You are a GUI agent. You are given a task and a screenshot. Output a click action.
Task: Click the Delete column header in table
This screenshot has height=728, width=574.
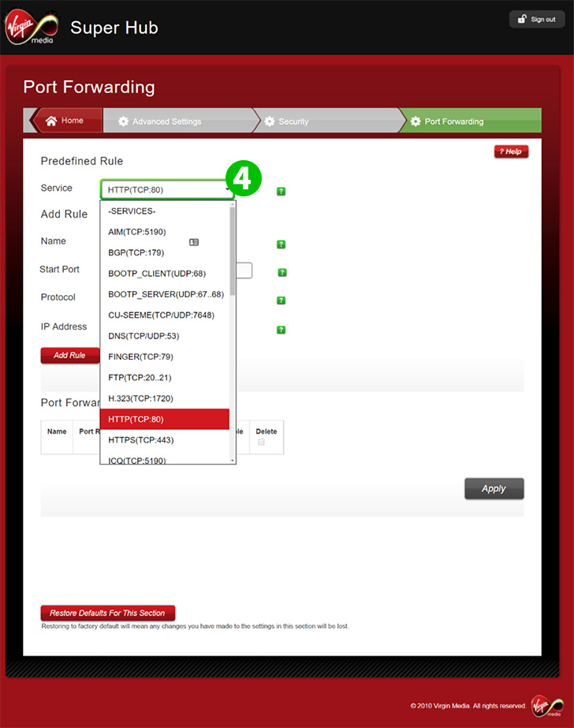[266, 431]
